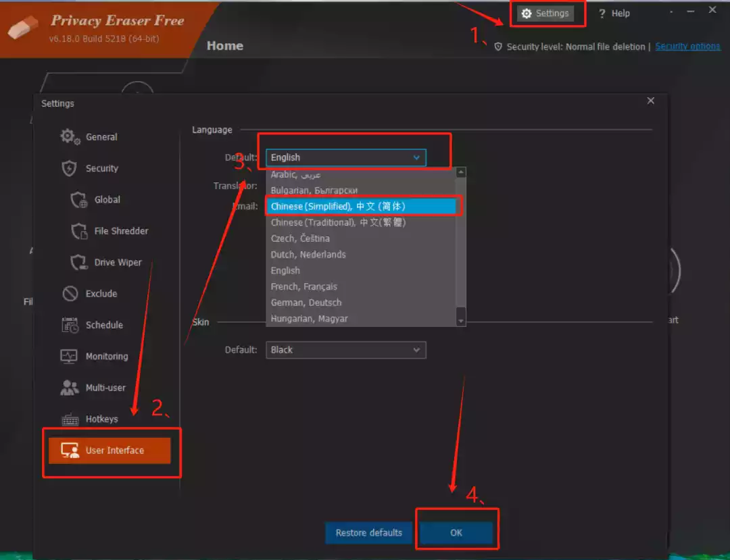Click the Multi-user people icon
Screen dimensions: 730x560
point(70,388)
